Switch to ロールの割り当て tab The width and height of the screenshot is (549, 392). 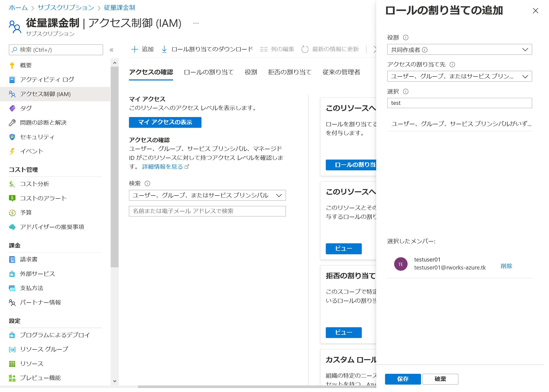pos(209,72)
